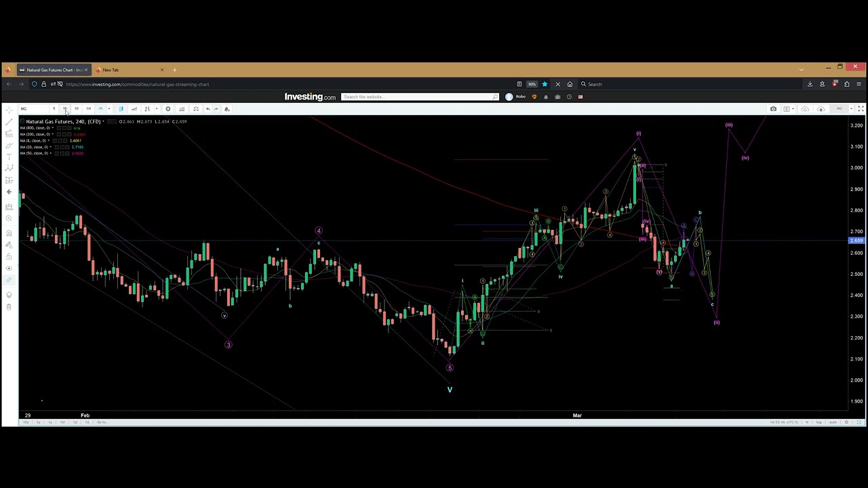Collapse the indicator legend toggle beside title
The height and width of the screenshot is (488, 868).
(x=22, y=121)
